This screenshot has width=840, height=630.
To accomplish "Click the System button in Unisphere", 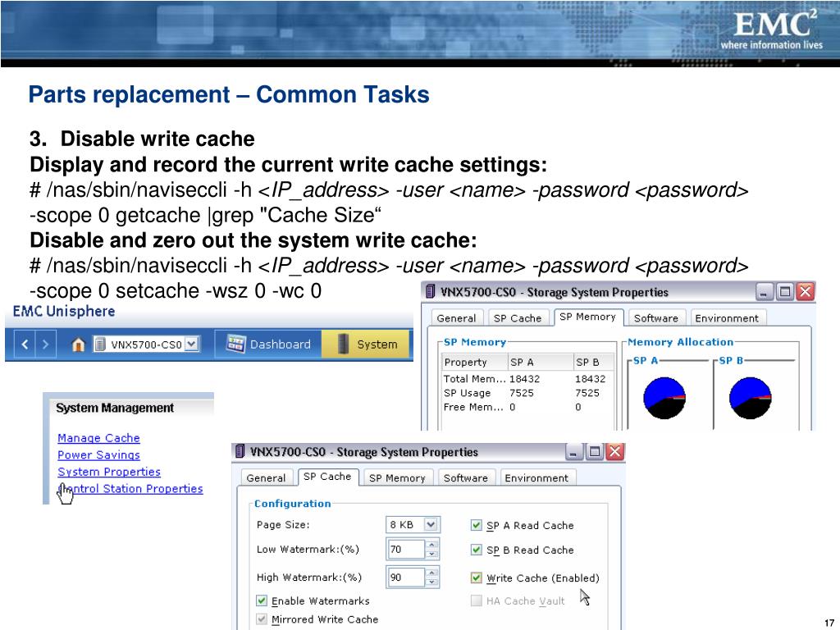I will [366, 344].
